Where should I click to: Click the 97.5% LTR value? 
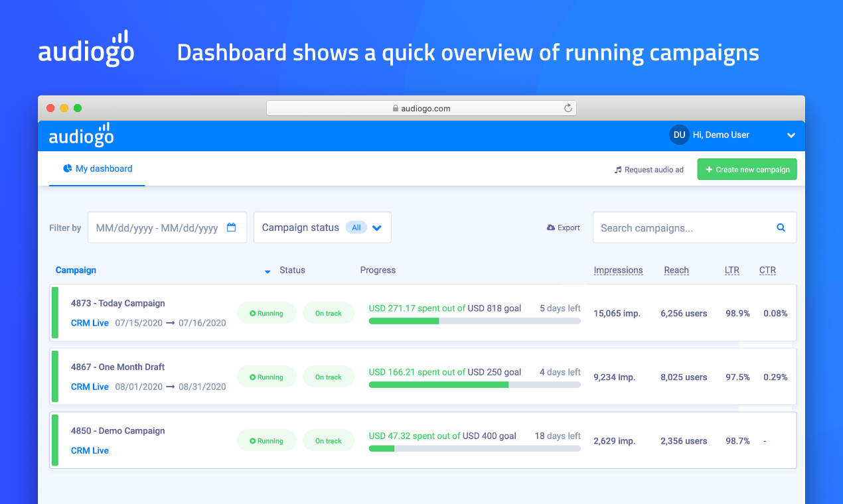(737, 377)
